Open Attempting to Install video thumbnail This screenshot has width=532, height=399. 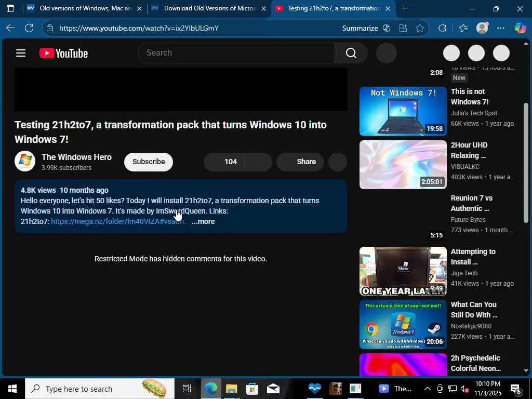tap(403, 271)
